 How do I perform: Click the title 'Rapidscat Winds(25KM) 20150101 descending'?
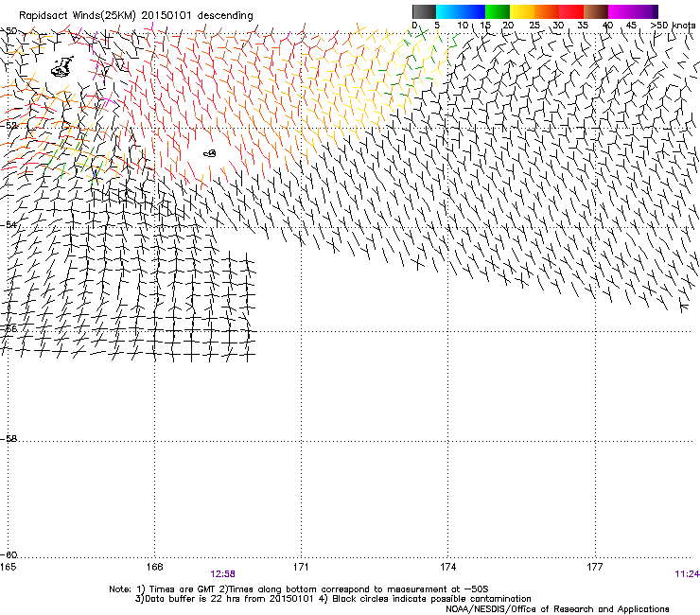136,16
